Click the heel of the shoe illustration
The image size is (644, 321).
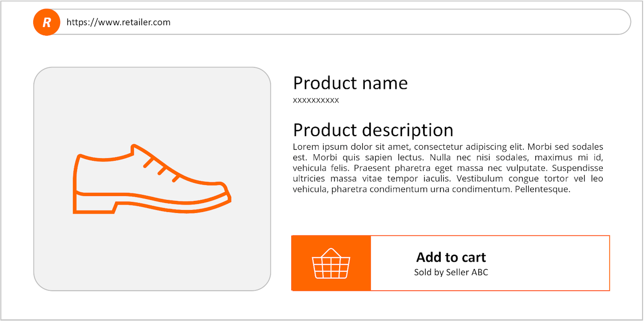94,207
